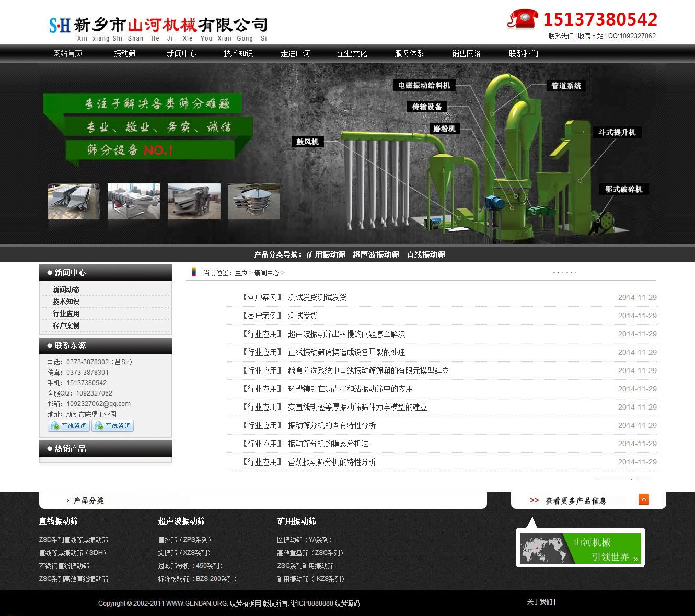The height and width of the screenshot is (616, 695).
Task: Open article 振动筛分机的模态分析法
Action: coord(328,444)
